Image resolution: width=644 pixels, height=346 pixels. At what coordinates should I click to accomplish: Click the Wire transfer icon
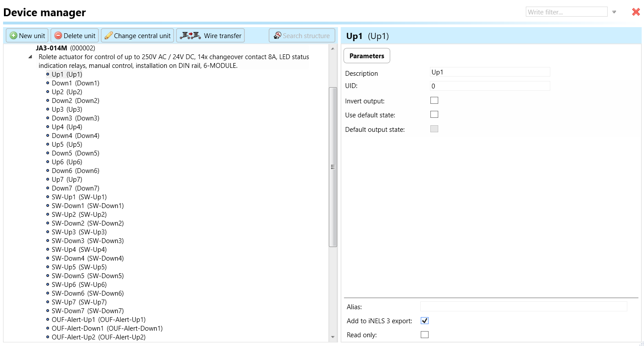[190, 35]
